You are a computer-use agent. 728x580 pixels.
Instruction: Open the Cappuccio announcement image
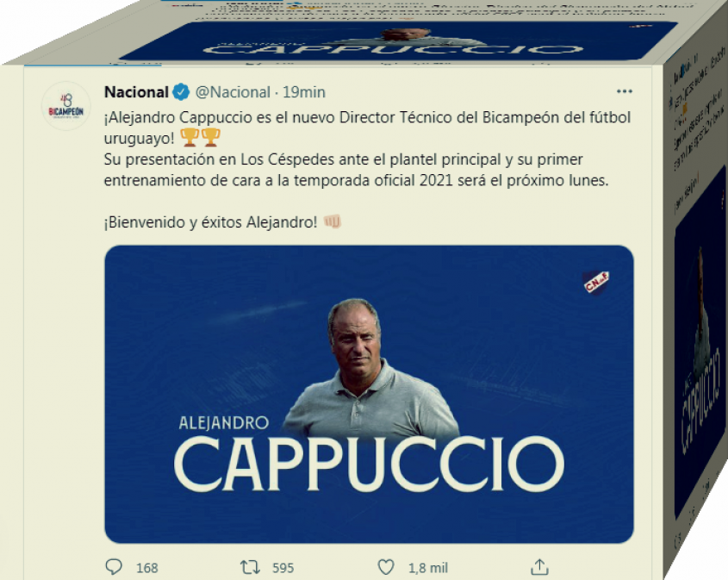(369, 394)
